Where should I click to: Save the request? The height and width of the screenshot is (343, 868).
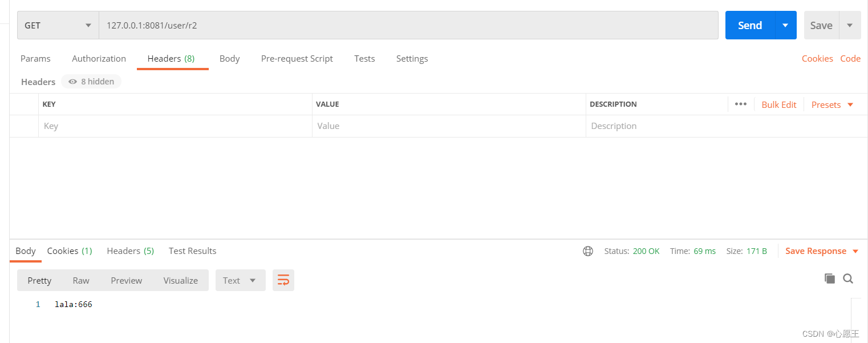click(x=821, y=25)
